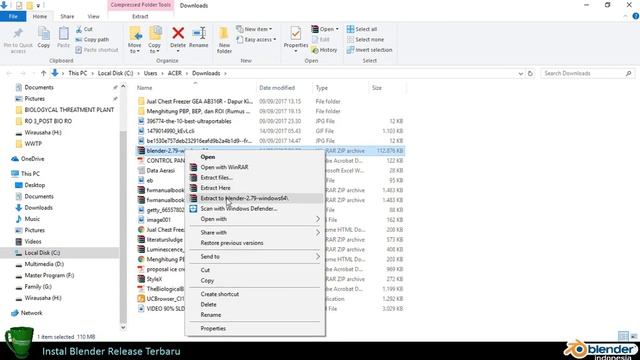Sort by Date modified column header
The width and height of the screenshot is (640, 360).
[x=277, y=88]
